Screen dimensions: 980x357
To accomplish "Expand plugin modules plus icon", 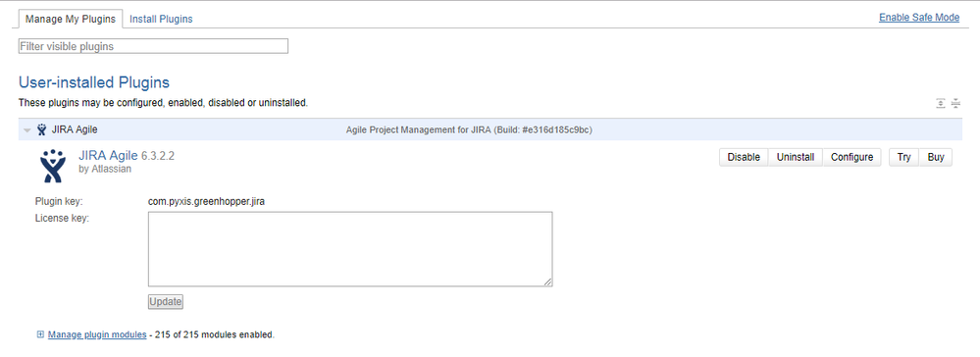I will point(40,334).
